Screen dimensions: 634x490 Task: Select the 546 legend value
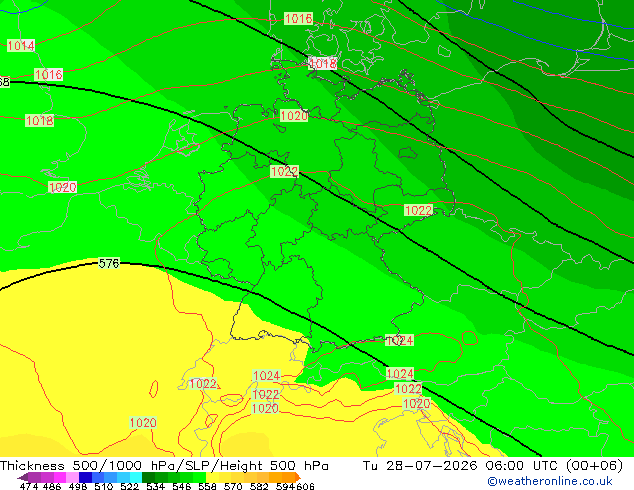(182, 486)
